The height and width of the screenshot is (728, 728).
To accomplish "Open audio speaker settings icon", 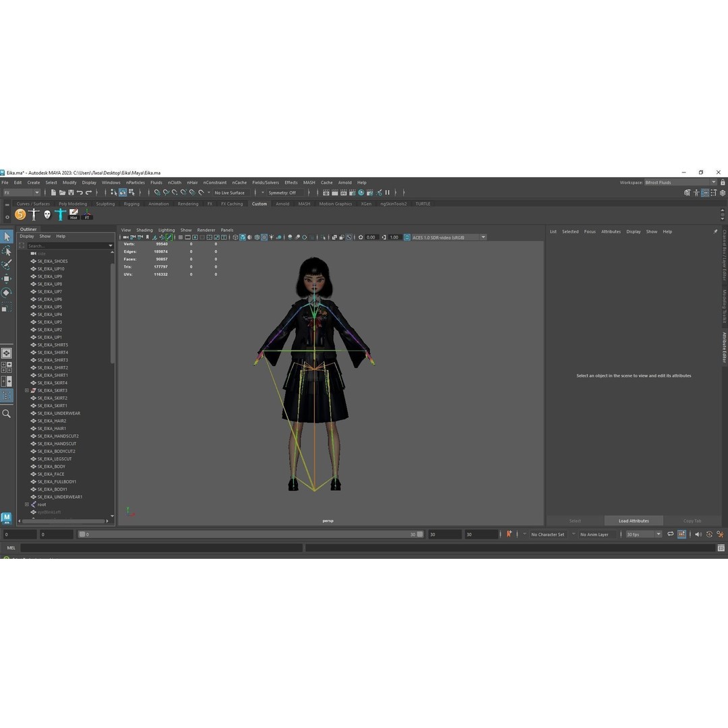I will tap(698, 535).
